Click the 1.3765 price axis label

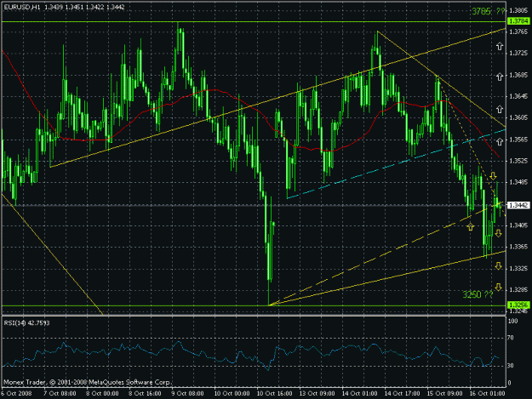coord(518,31)
